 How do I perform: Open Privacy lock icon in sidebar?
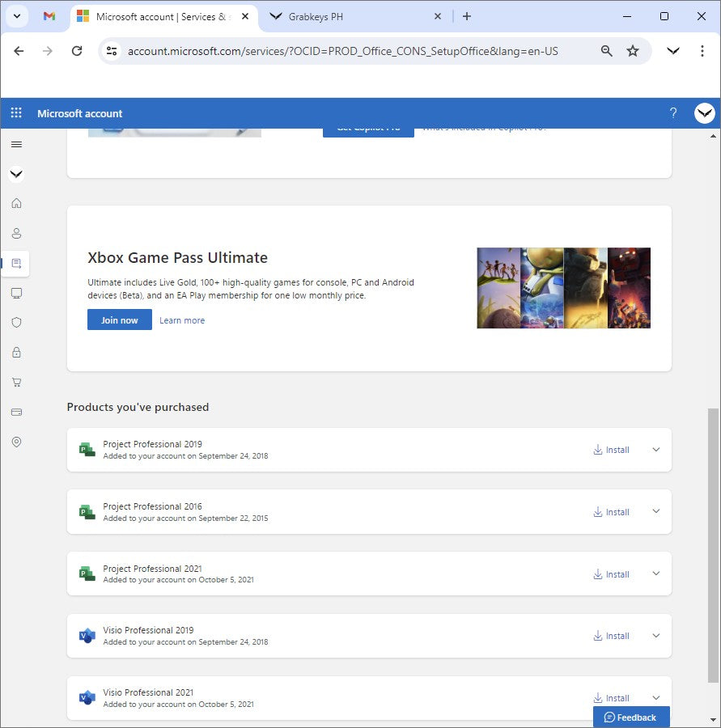(16, 352)
